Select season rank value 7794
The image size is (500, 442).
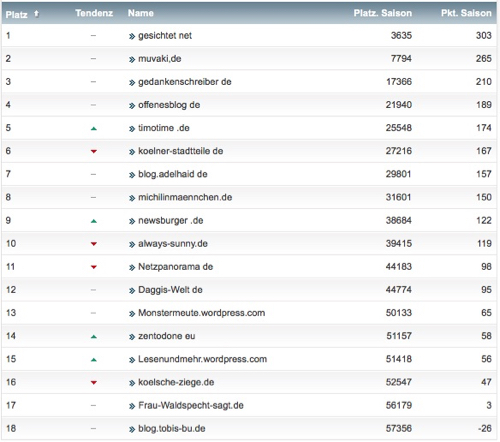point(401,59)
